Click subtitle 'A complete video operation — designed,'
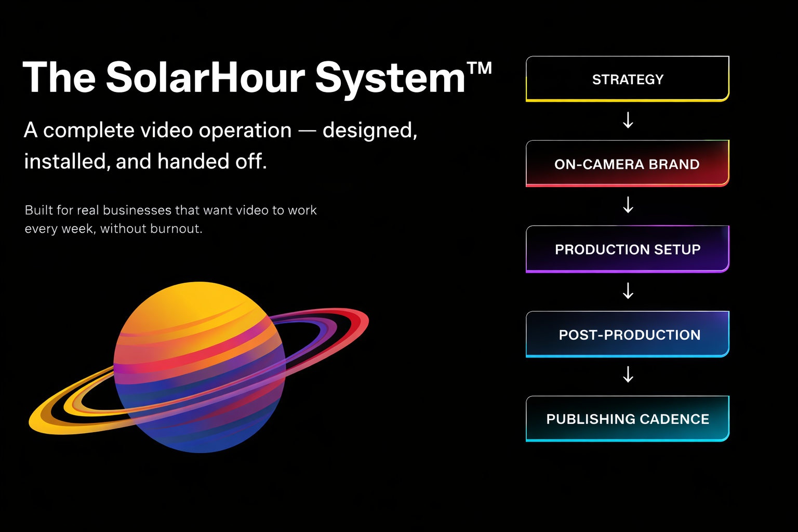 [x=221, y=130]
